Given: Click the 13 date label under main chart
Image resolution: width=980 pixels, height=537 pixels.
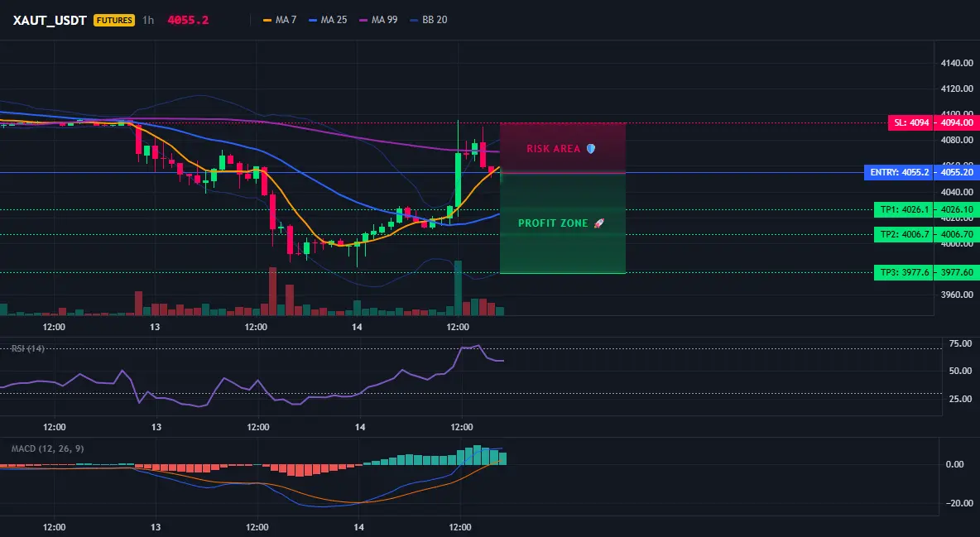Looking at the screenshot, I should pyautogui.click(x=155, y=327).
